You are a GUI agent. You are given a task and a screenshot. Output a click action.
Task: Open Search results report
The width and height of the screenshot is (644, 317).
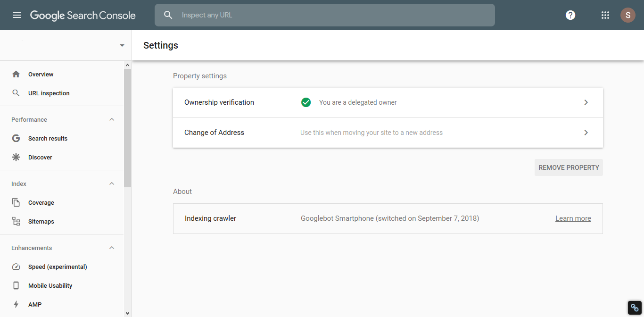tap(48, 139)
